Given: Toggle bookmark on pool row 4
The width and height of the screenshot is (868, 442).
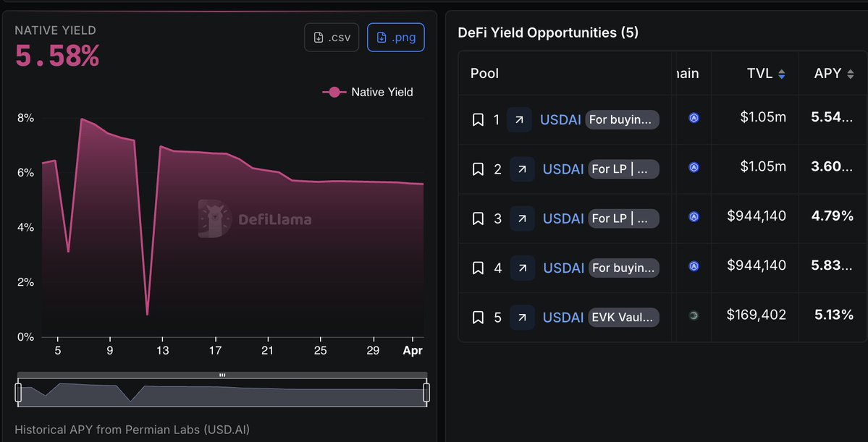Looking at the screenshot, I should point(478,268).
